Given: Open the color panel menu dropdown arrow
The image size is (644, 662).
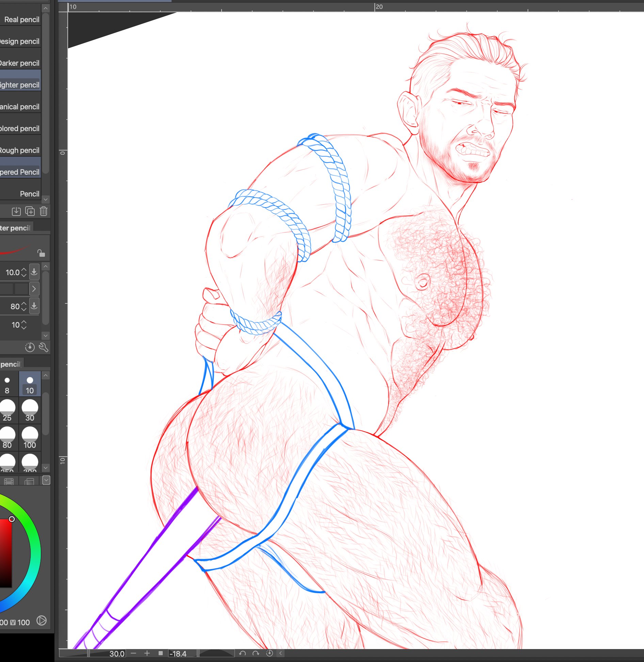Looking at the screenshot, I should pyautogui.click(x=46, y=480).
